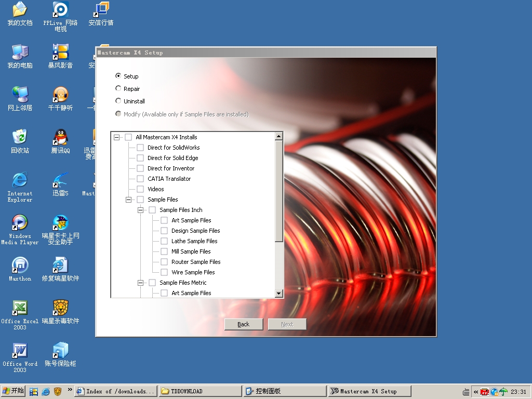Expand hidden quick launch items chevron

[70, 390]
